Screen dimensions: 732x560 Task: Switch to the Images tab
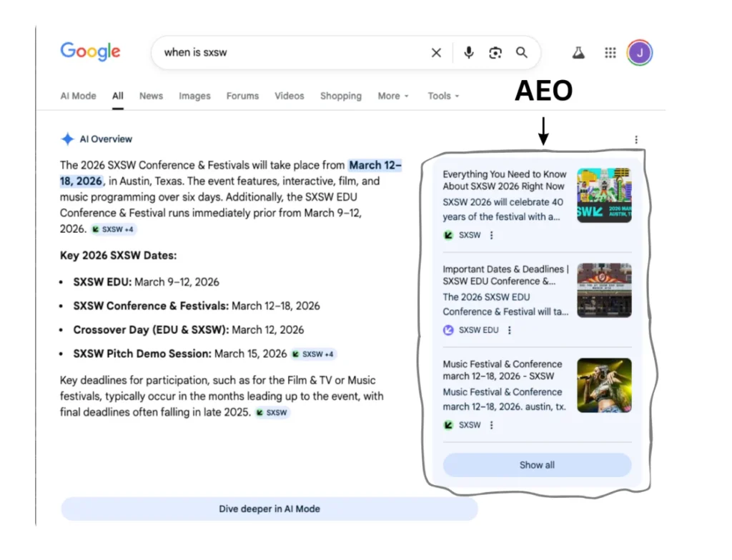tap(194, 96)
